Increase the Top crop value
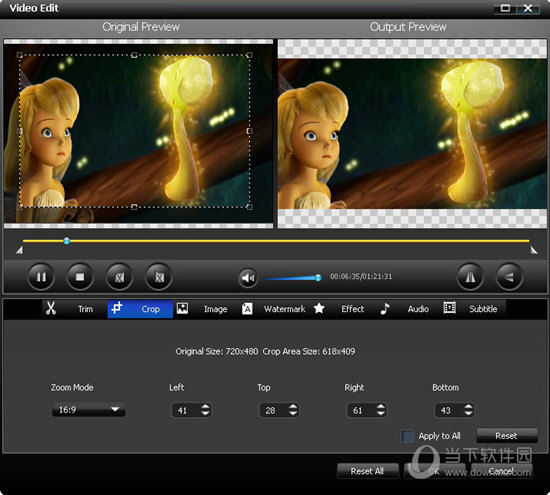 click(293, 407)
